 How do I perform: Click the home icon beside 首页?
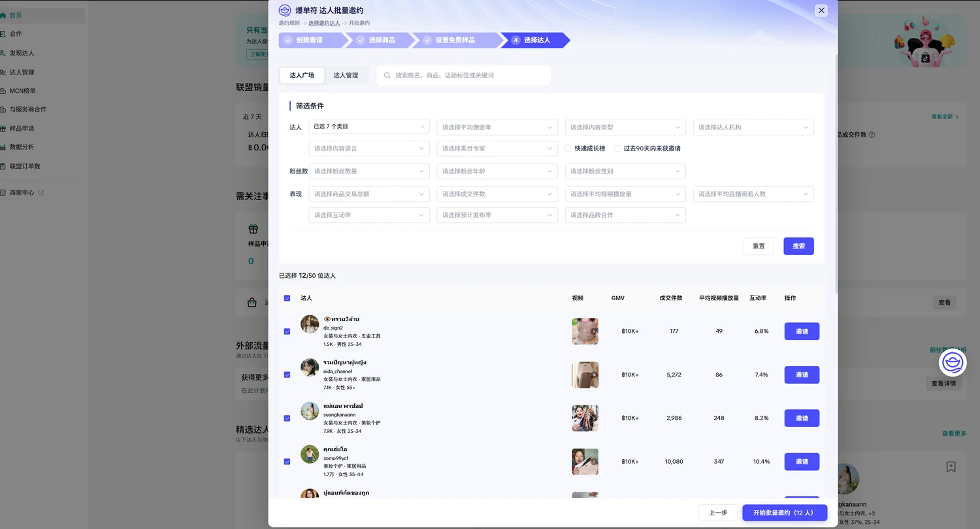coord(3,15)
